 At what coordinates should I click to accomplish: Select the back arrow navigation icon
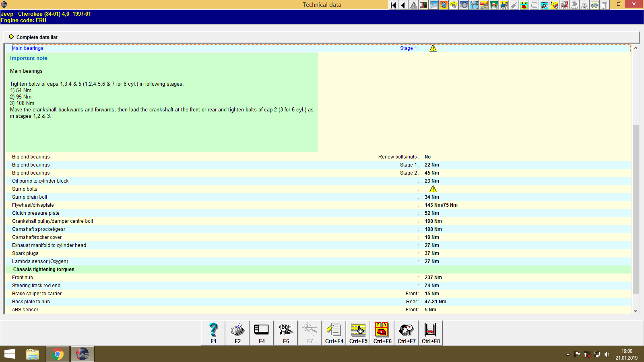coord(403,5)
